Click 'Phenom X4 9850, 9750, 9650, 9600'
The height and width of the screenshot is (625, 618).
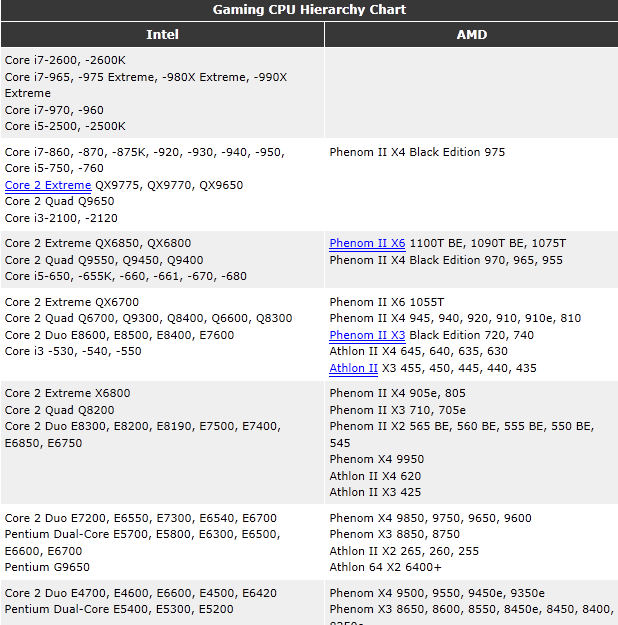click(431, 518)
